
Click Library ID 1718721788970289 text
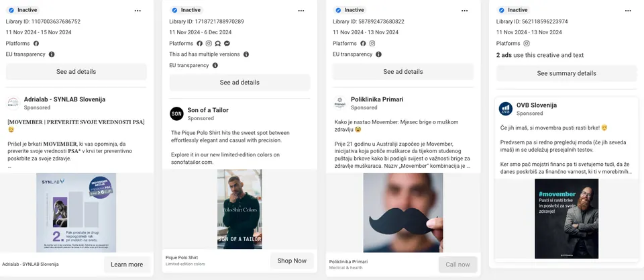point(207,21)
